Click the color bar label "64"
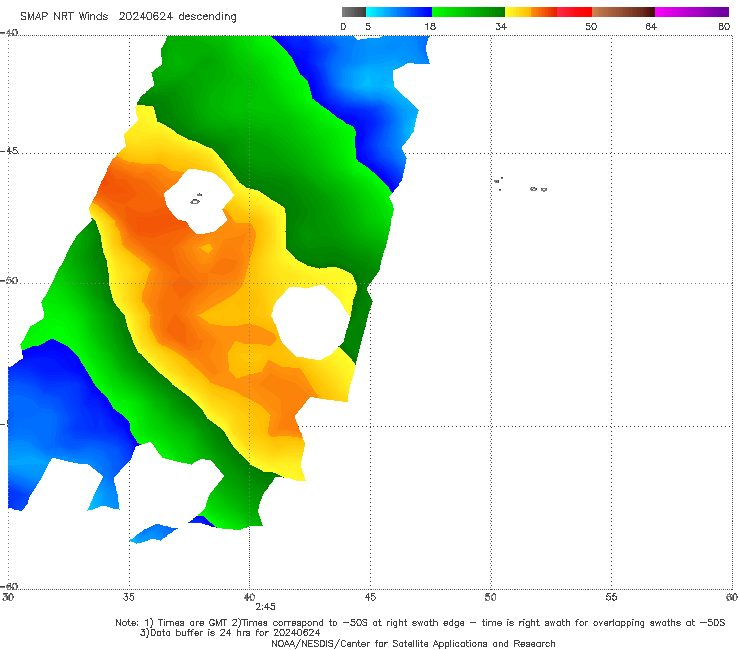Image resolution: width=740 pixels, height=650 pixels. coord(651,26)
